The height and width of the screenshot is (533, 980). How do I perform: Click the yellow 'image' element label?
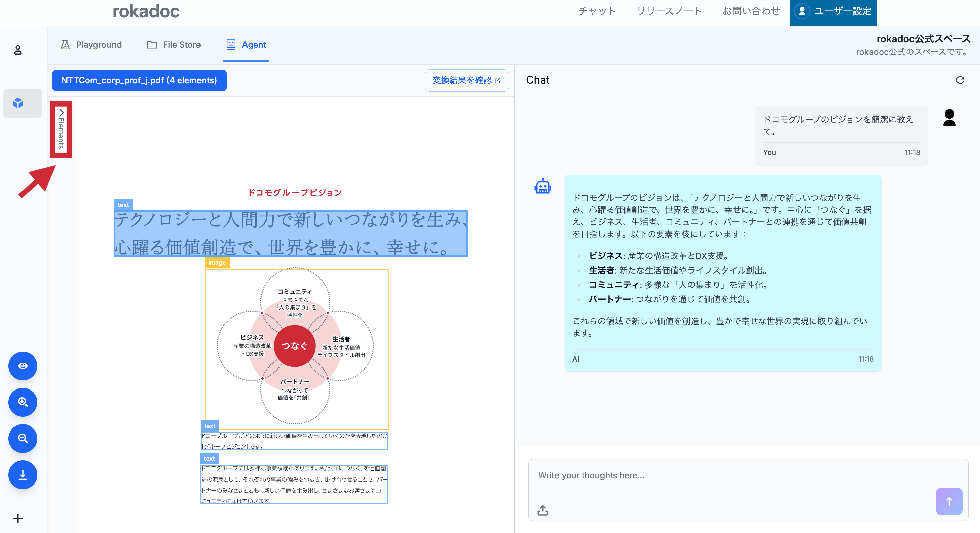pyautogui.click(x=217, y=263)
